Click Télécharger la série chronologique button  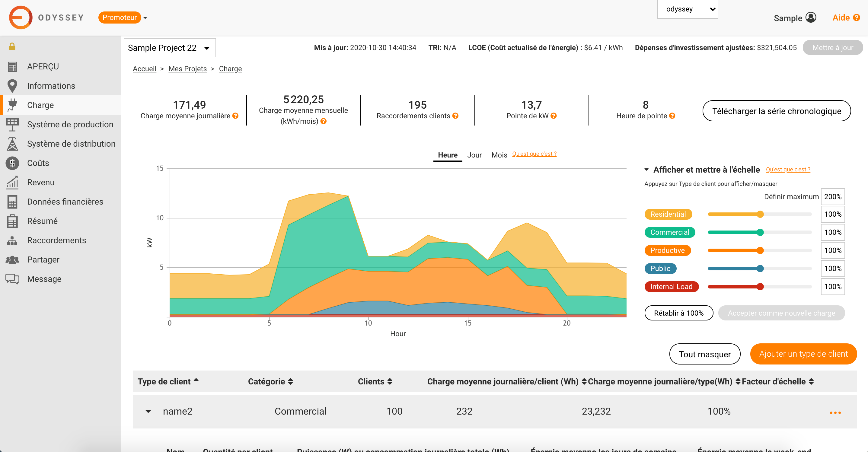click(776, 111)
